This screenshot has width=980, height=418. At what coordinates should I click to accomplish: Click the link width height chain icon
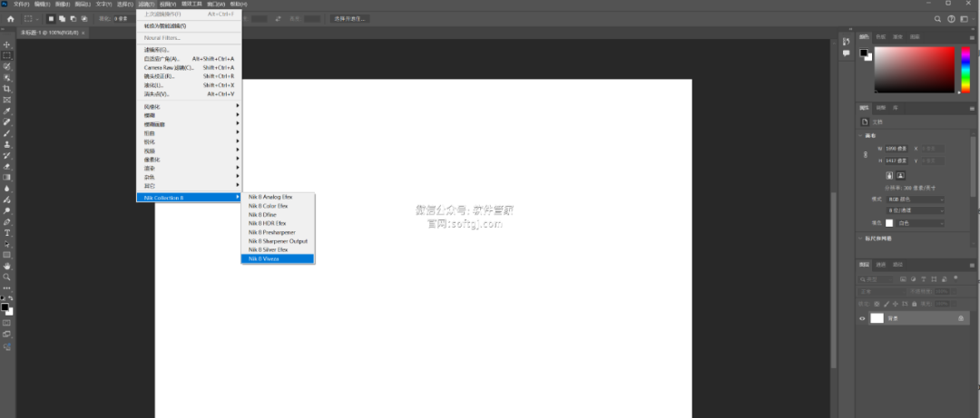(x=866, y=154)
